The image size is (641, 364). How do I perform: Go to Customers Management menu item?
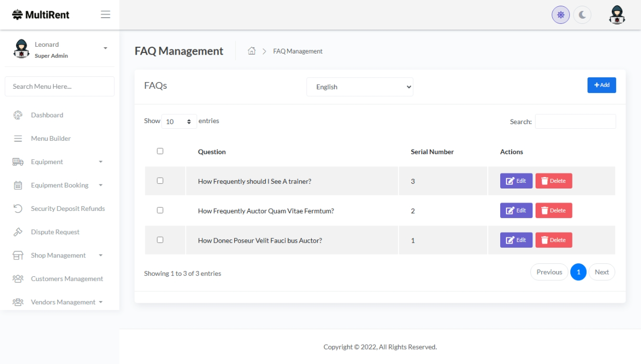[x=66, y=279]
